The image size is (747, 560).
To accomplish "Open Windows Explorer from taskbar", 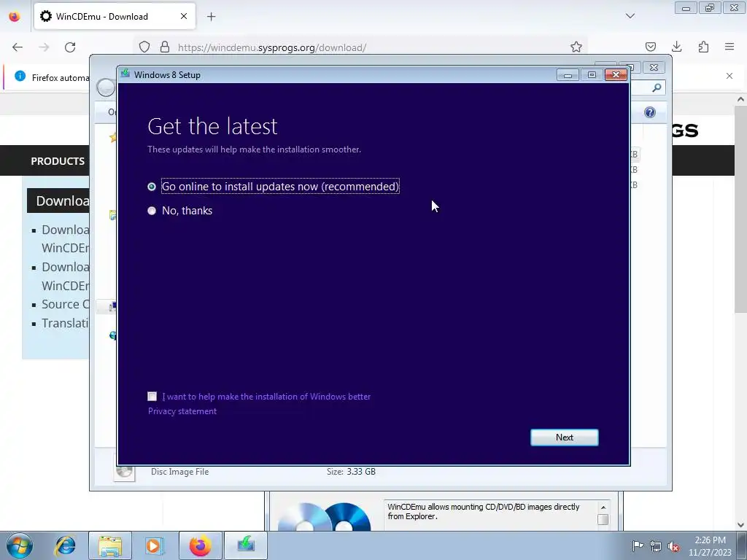I will click(x=110, y=545).
